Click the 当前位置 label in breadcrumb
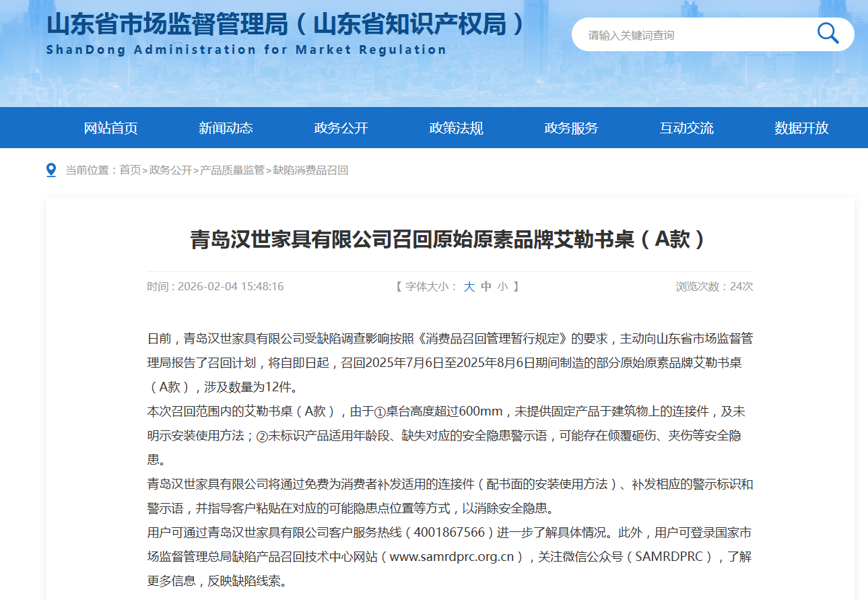Viewport: 868px width, 600px height. pyautogui.click(x=87, y=170)
